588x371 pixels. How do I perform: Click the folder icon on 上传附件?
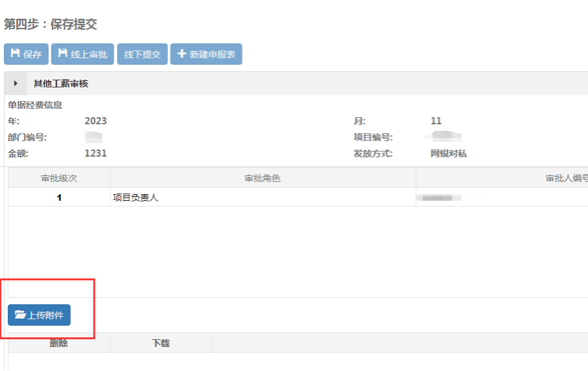pyautogui.click(x=19, y=315)
